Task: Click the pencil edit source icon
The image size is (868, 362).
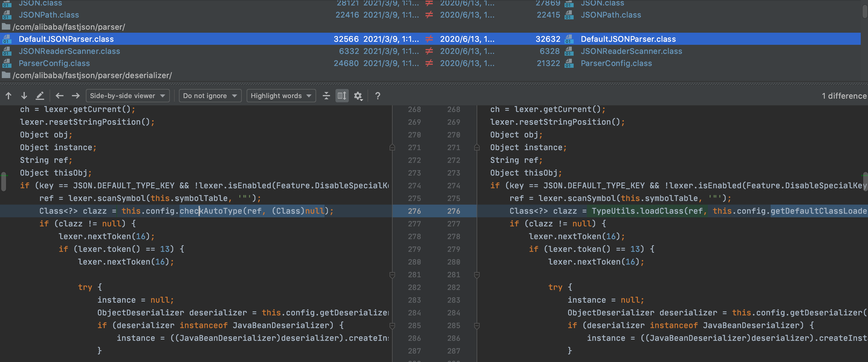Action: tap(40, 96)
